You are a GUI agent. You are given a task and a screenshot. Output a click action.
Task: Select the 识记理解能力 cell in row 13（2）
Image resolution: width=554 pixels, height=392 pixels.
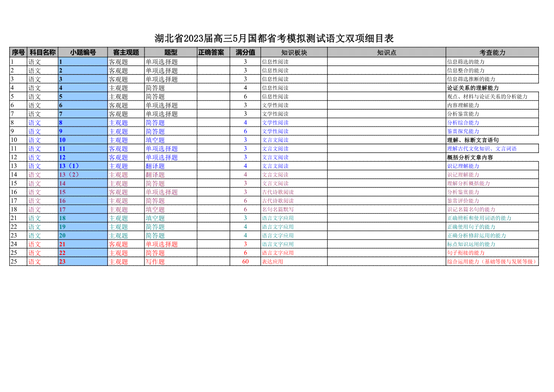pos(492,175)
